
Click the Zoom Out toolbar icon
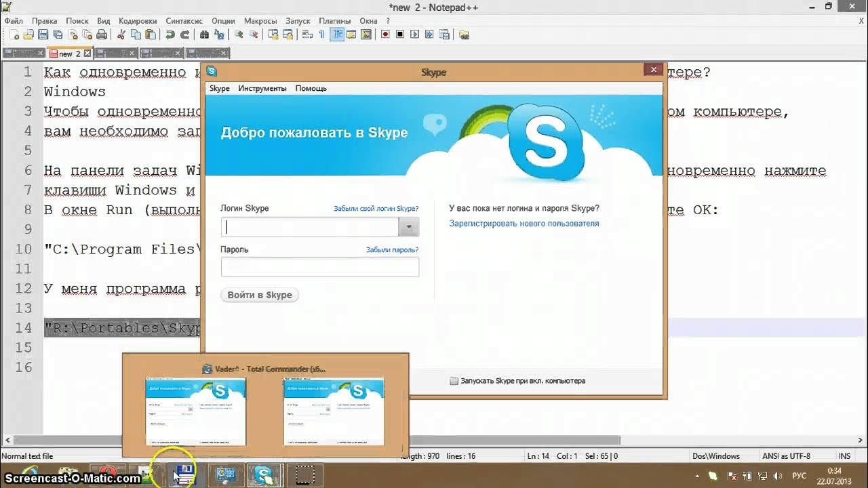point(253,34)
